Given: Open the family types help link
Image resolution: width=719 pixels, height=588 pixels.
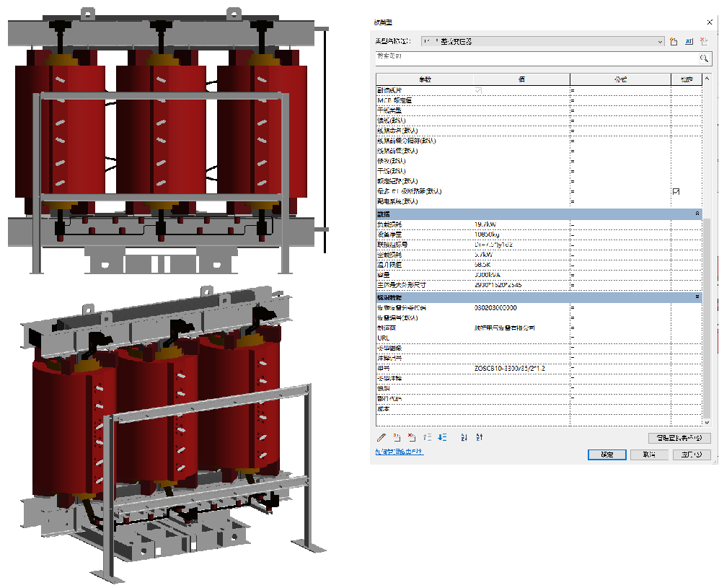Looking at the screenshot, I should pyautogui.click(x=400, y=452).
